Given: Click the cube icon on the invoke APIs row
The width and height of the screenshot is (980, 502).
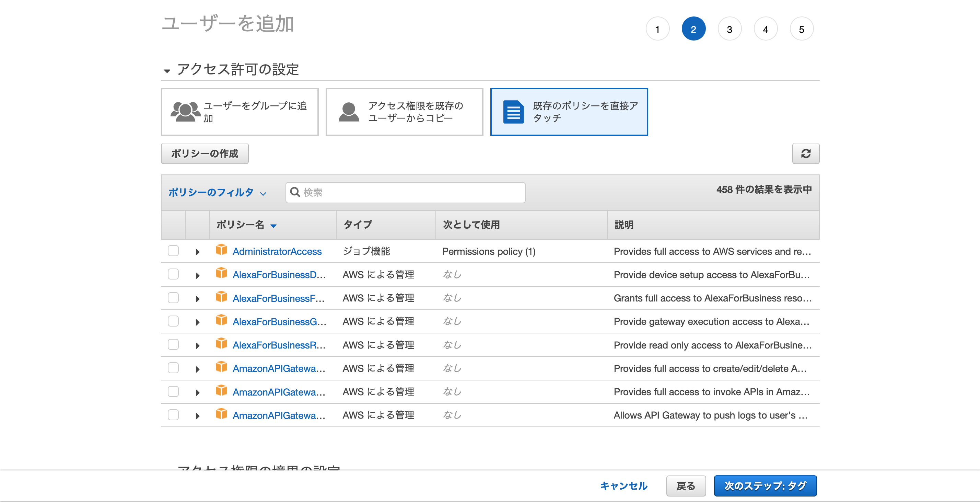Looking at the screenshot, I should click(x=221, y=391).
